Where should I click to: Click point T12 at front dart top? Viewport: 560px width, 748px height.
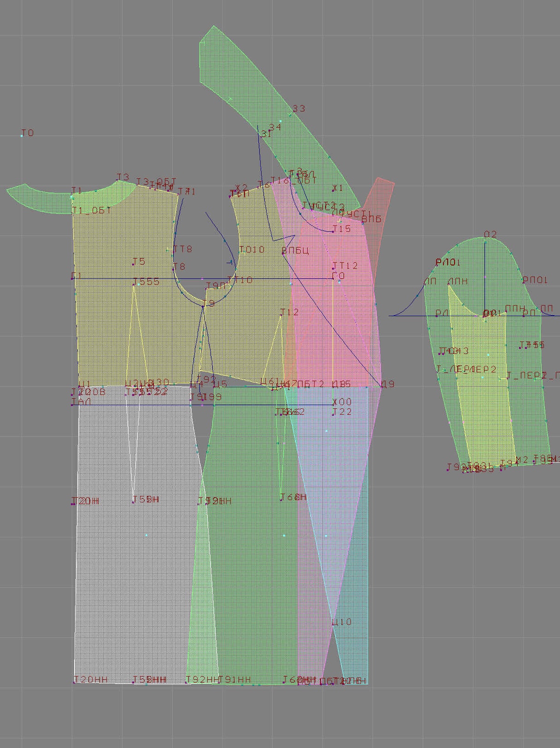pyautogui.click(x=281, y=315)
